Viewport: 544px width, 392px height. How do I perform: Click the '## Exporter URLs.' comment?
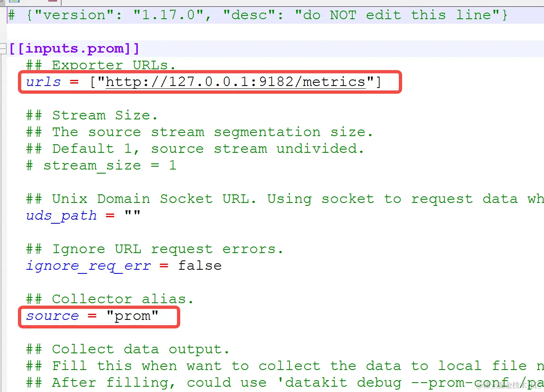tap(101, 65)
